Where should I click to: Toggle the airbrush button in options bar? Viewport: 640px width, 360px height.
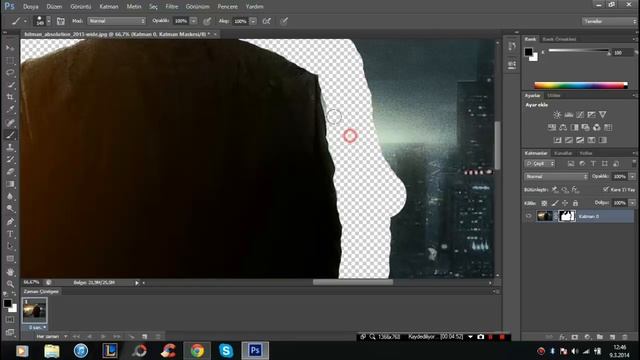click(x=267, y=21)
